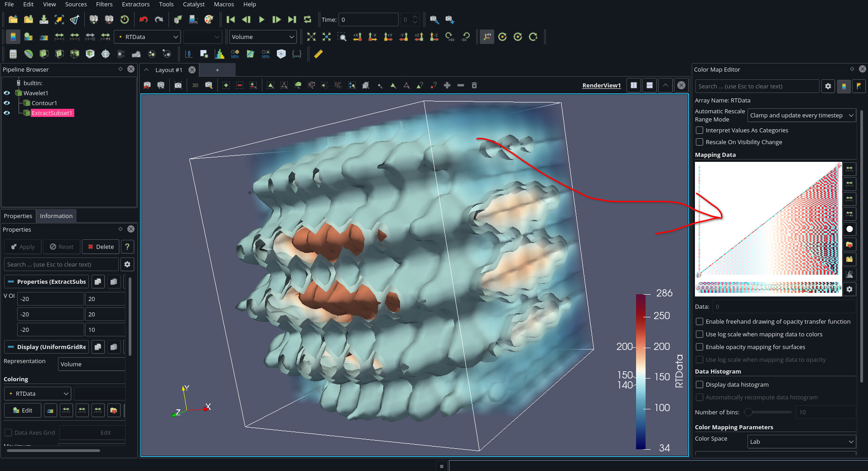Play the animation
868x471 pixels.
click(x=261, y=19)
